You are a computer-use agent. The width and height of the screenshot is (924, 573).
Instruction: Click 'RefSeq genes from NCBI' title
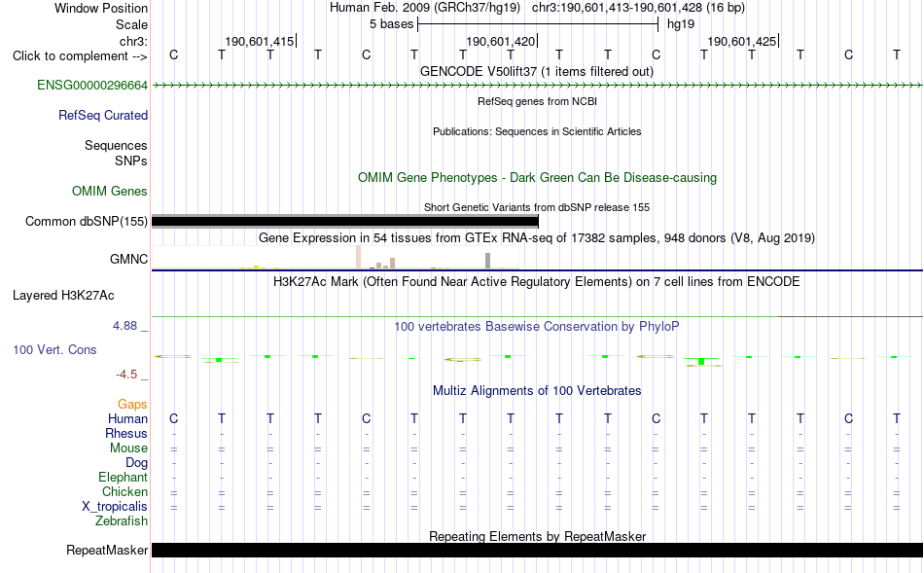(537, 101)
